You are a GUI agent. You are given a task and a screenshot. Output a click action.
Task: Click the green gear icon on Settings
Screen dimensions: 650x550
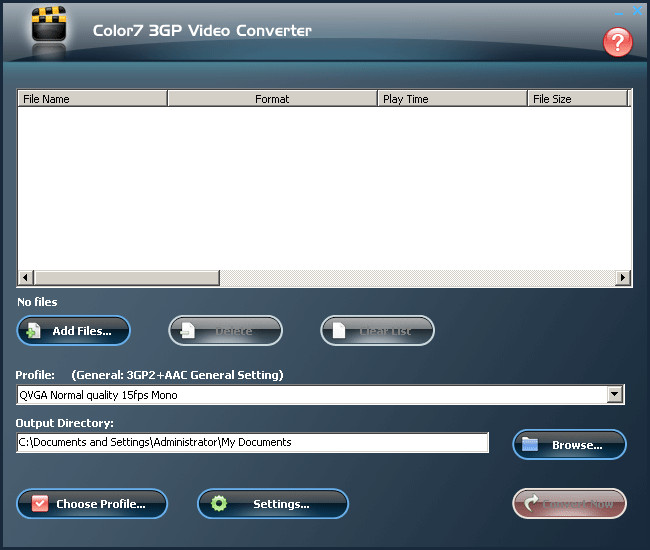click(219, 504)
